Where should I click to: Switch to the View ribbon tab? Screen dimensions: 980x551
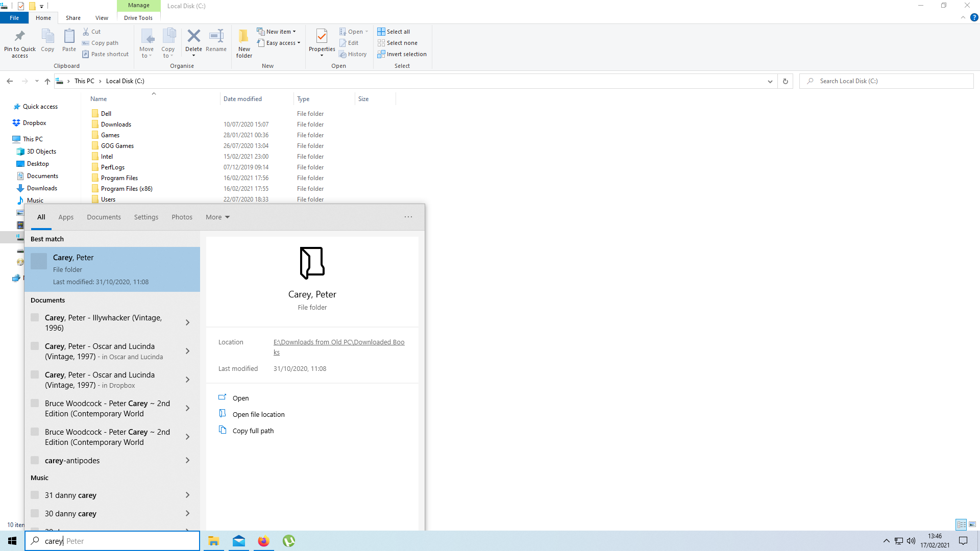pyautogui.click(x=102, y=18)
